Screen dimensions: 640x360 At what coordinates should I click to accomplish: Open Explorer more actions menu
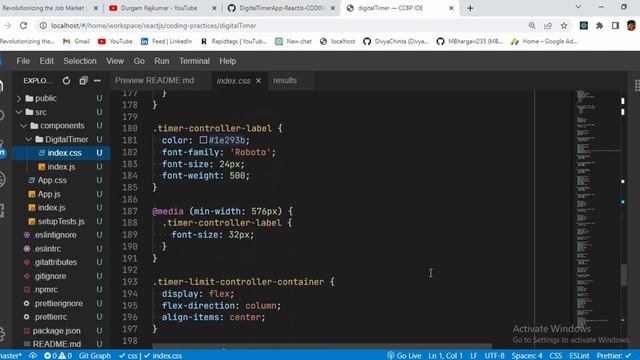(x=97, y=81)
